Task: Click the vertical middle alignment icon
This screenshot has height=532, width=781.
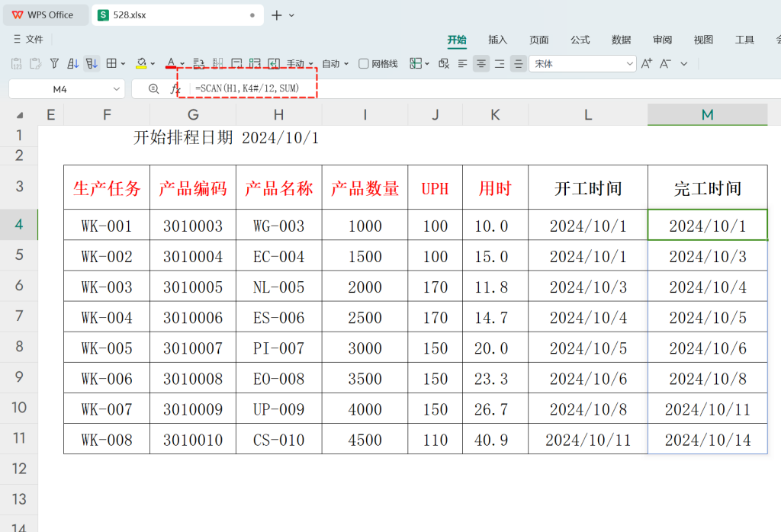Action: pyautogui.click(x=519, y=64)
